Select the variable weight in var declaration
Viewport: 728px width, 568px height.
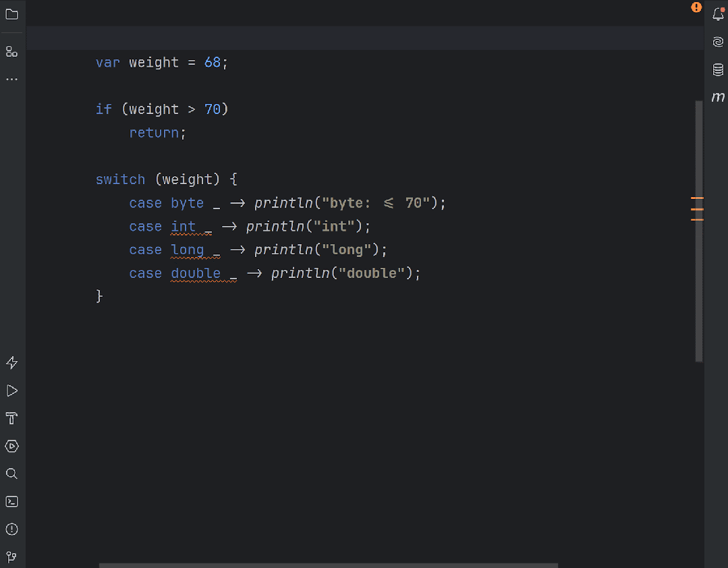point(153,62)
